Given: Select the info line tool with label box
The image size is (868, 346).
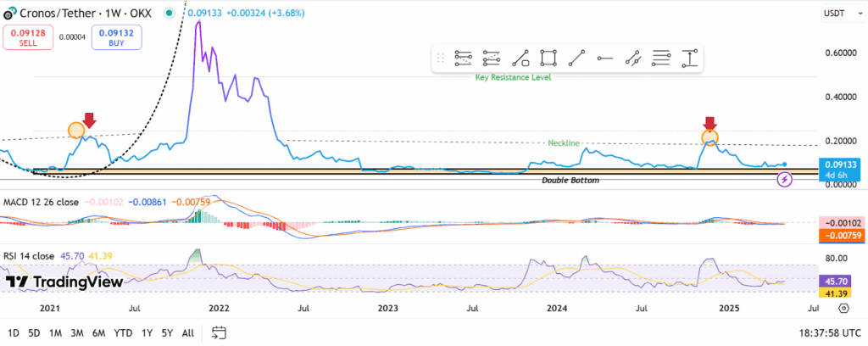Looking at the screenshot, I should coord(520,59).
